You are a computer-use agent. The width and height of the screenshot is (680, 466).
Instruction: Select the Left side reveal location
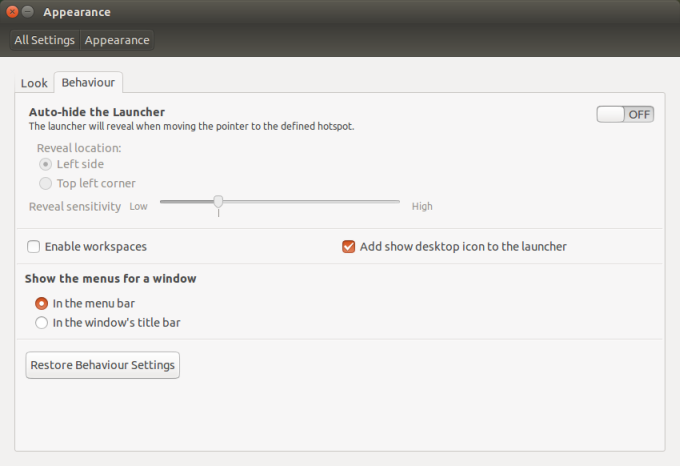46,164
